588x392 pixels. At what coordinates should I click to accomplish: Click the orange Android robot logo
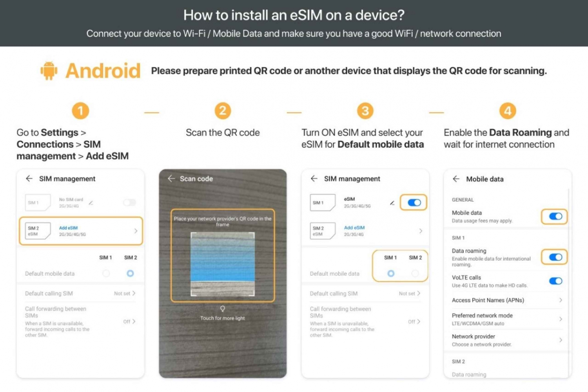pos(49,70)
